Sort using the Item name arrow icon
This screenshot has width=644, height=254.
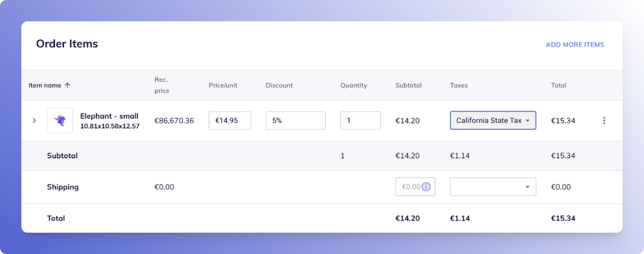tap(67, 85)
